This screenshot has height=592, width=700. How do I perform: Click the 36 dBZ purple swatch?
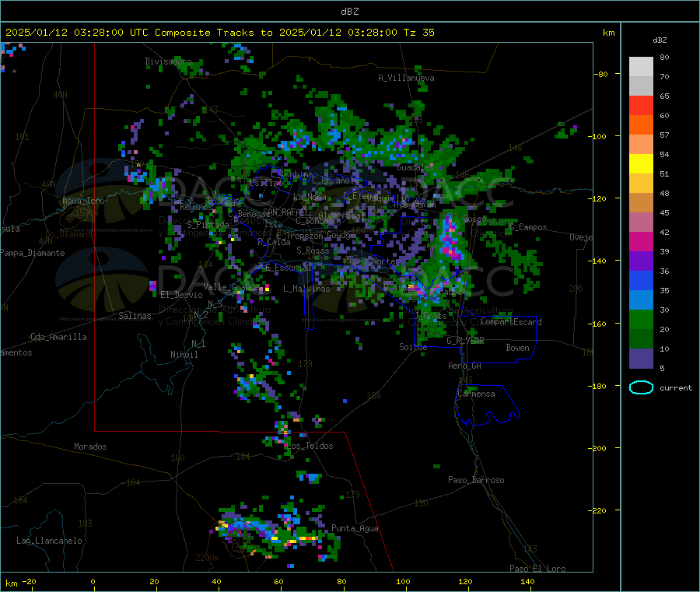click(641, 261)
